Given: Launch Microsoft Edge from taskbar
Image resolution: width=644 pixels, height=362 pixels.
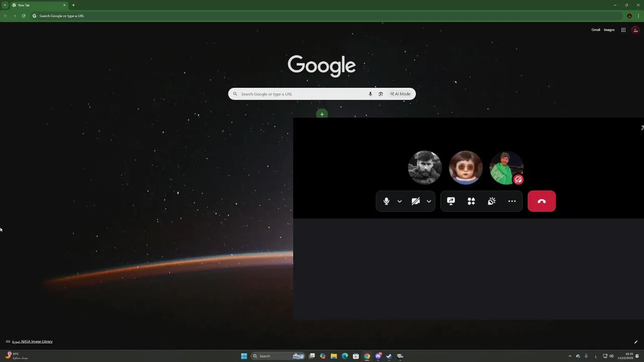Looking at the screenshot, I should click(x=345, y=356).
